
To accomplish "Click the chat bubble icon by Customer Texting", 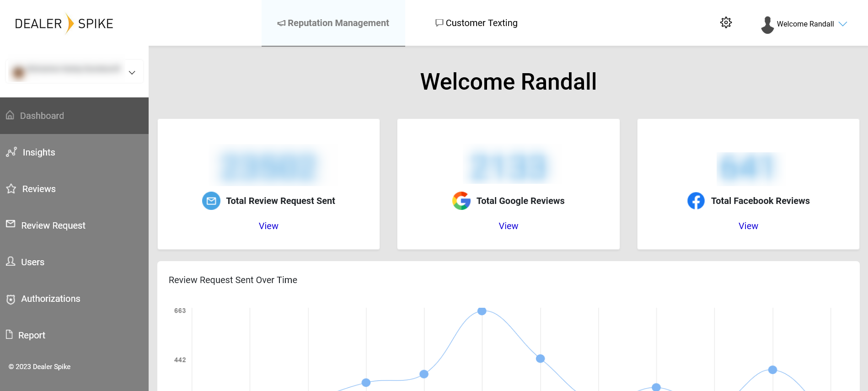I will (439, 23).
